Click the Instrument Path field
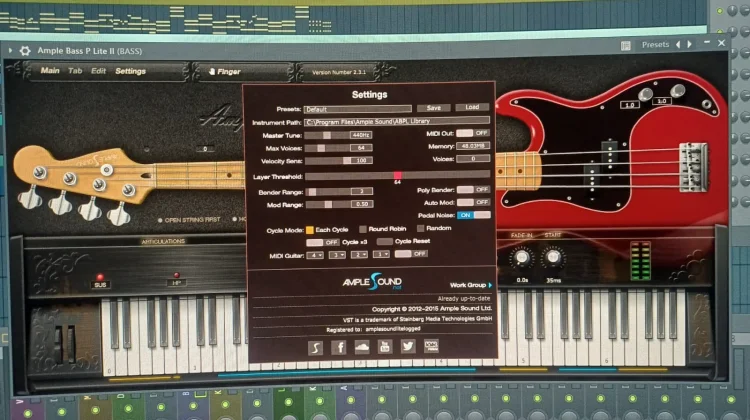The width and height of the screenshot is (750, 420). 397,122
